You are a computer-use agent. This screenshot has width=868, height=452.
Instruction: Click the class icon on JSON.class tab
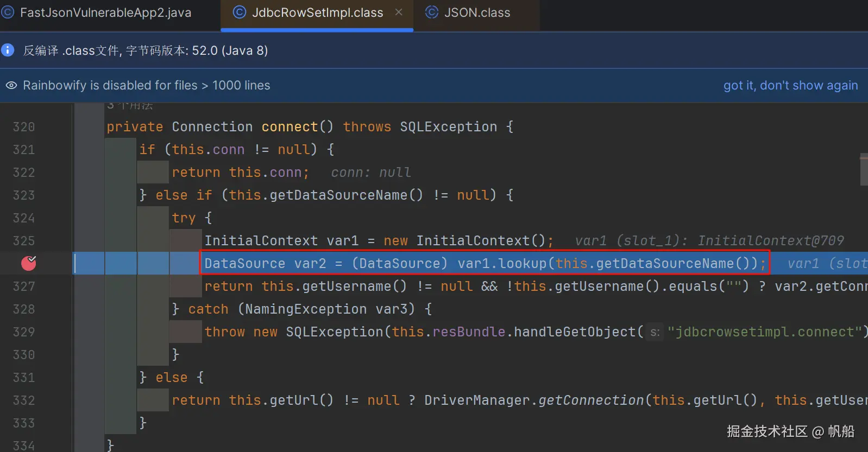pyautogui.click(x=431, y=12)
